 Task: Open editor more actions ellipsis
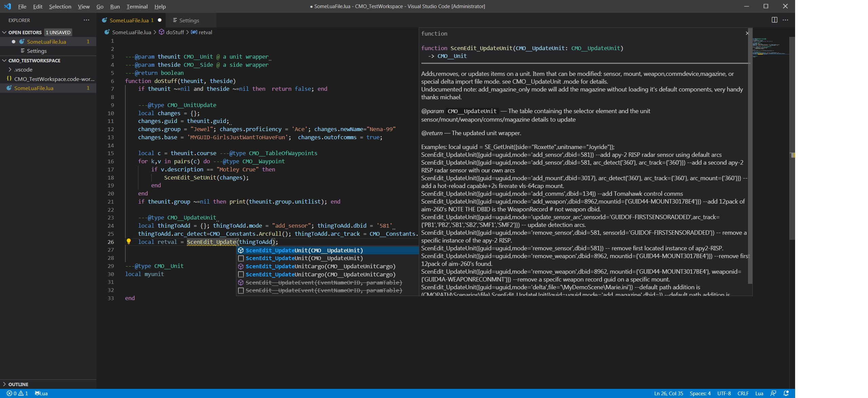785,20
